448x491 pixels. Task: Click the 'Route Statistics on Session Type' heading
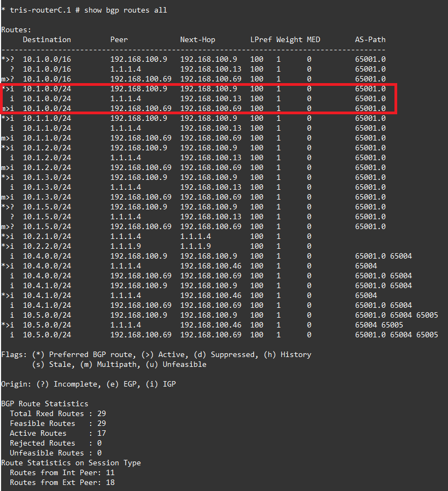[71, 463]
